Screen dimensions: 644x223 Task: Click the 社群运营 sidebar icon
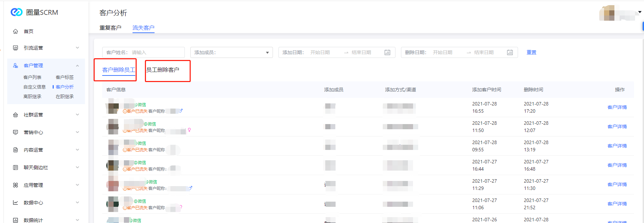pos(15,115)
